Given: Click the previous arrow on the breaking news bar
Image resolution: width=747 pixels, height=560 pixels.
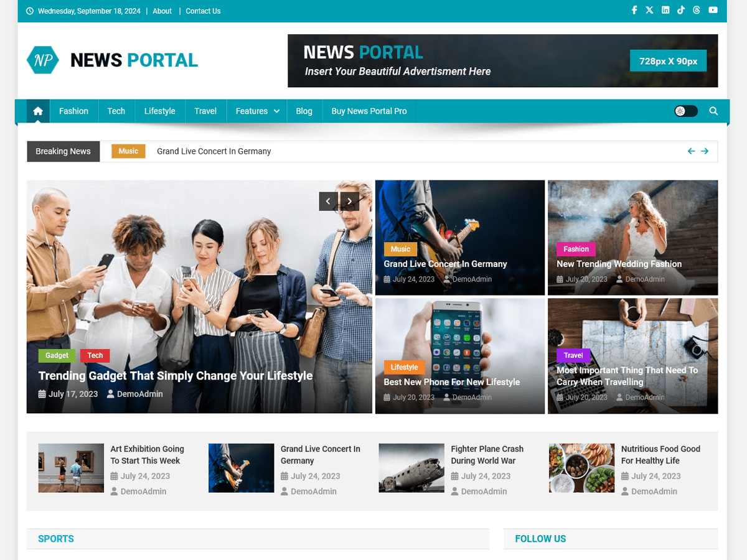Looking at the screenshot, I should (691, 151).
